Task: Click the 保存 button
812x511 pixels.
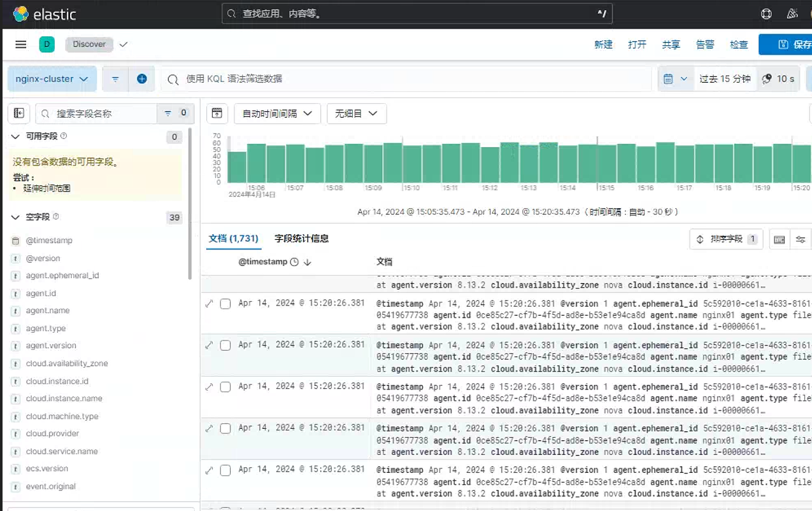Action: coord(786,45)
